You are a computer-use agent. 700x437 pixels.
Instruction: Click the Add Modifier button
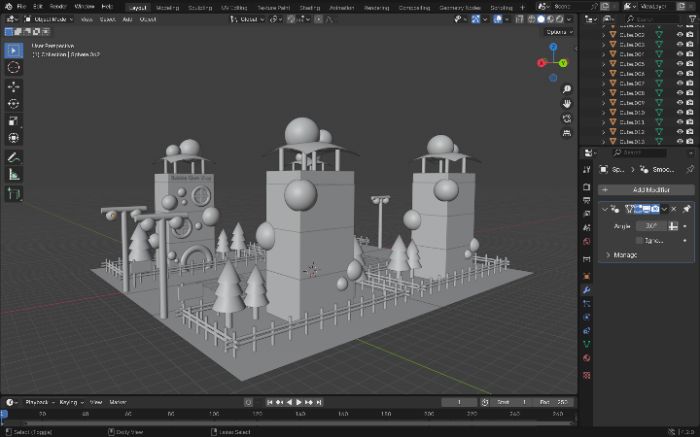(646, 190)
